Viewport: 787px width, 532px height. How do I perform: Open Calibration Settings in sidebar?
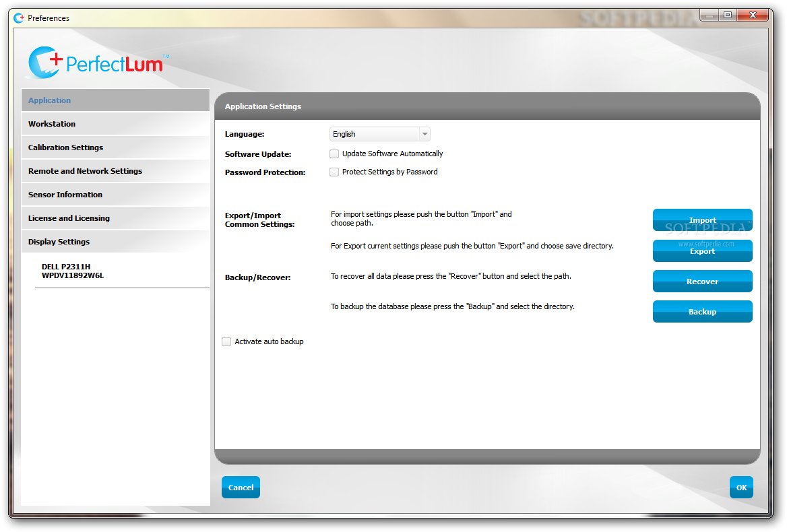point(115,147)
